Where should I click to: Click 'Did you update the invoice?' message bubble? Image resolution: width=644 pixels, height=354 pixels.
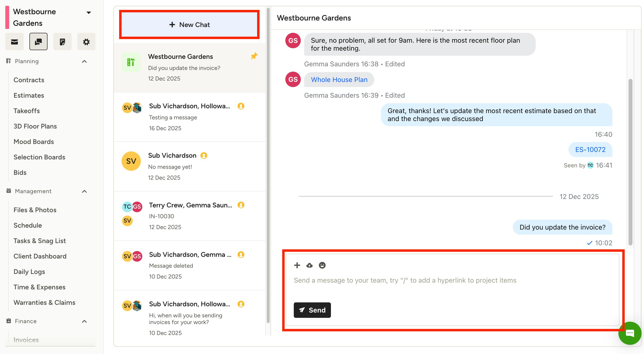tap(562, 227)
